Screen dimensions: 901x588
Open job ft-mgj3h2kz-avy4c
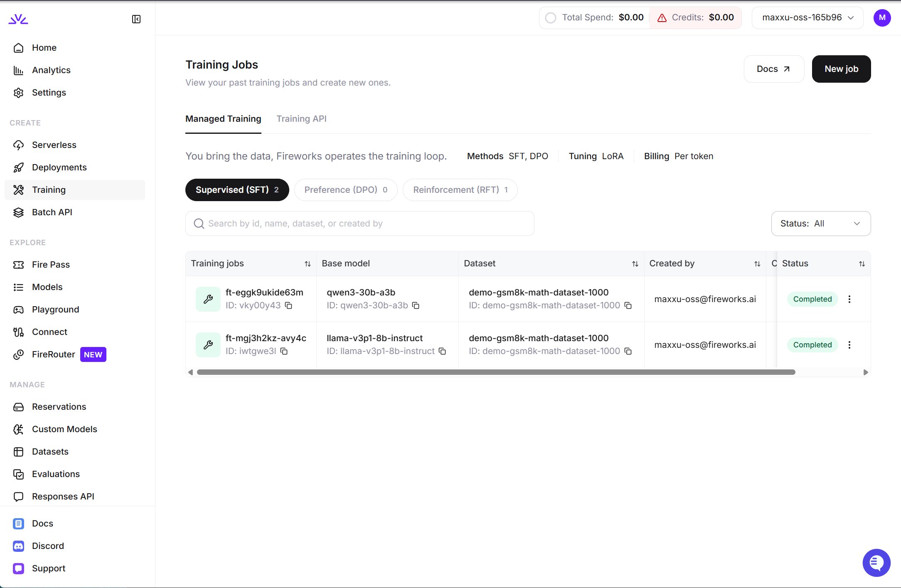266,338
